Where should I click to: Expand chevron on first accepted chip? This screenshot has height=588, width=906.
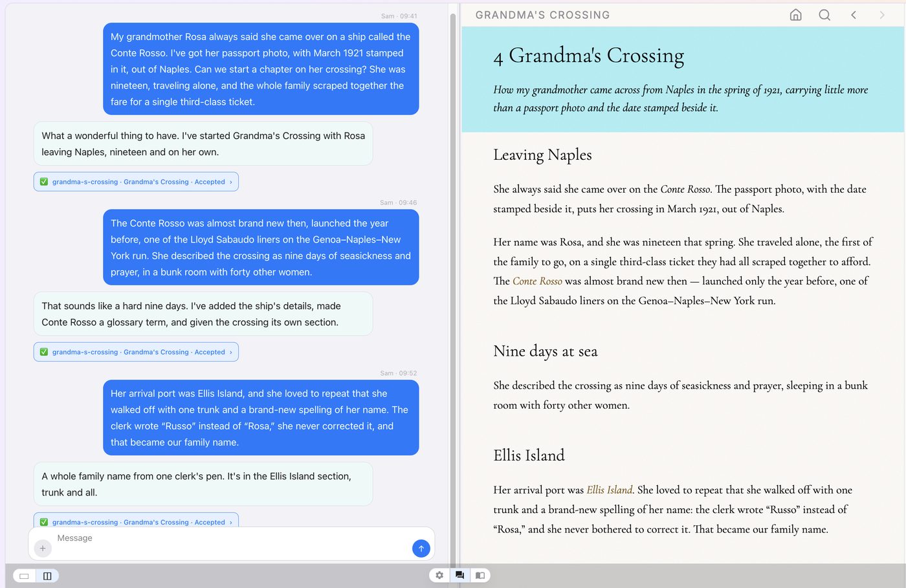(230, 182)
